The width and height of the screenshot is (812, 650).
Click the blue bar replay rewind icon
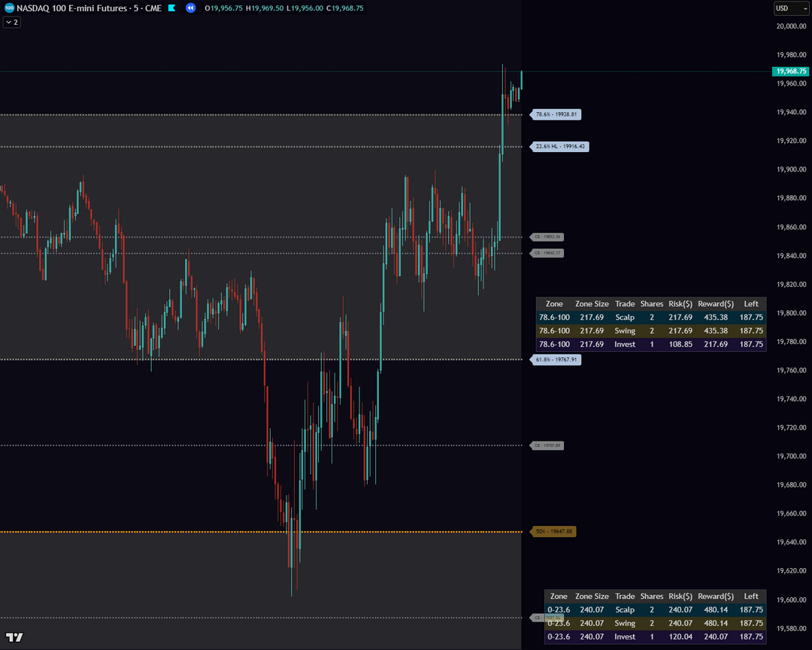click(190, 8)
